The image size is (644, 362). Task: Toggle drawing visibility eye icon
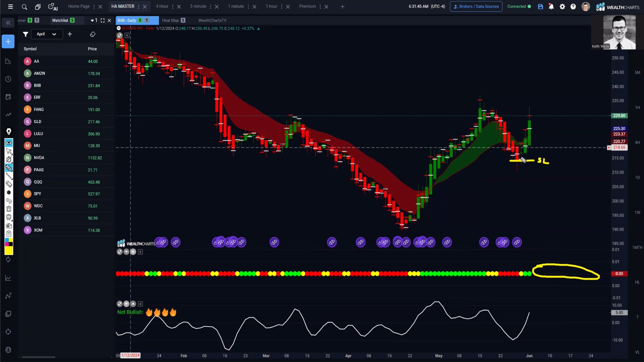(x=9, y=143)
